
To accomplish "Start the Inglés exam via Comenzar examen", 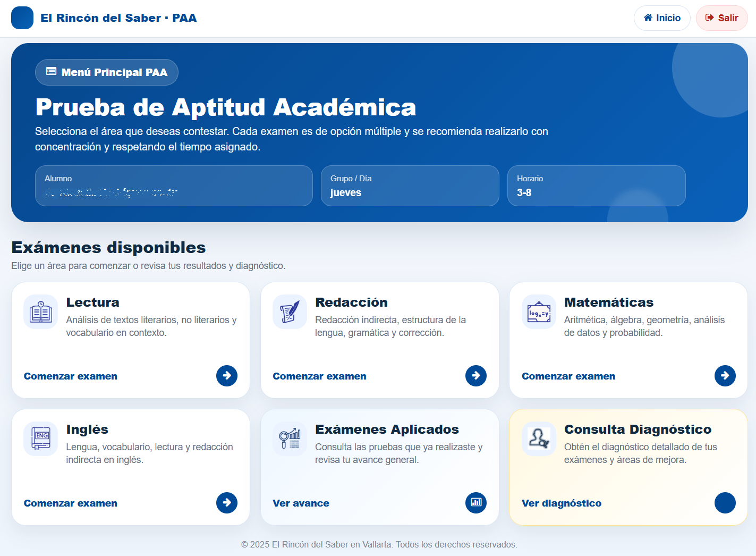I will click(71, 503).
